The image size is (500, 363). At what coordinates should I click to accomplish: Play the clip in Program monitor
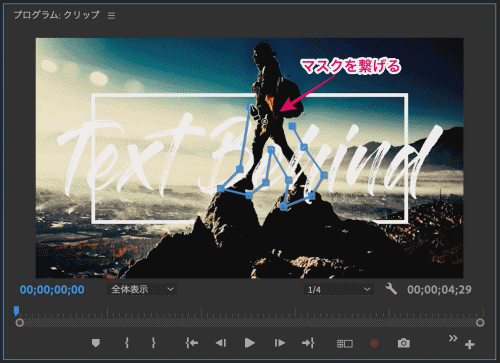coord(249,343)
